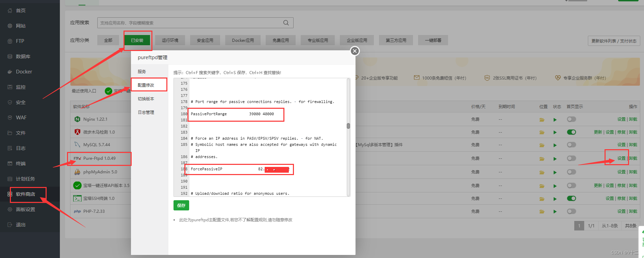Select the Docker应用 category tab

point(243,40)
